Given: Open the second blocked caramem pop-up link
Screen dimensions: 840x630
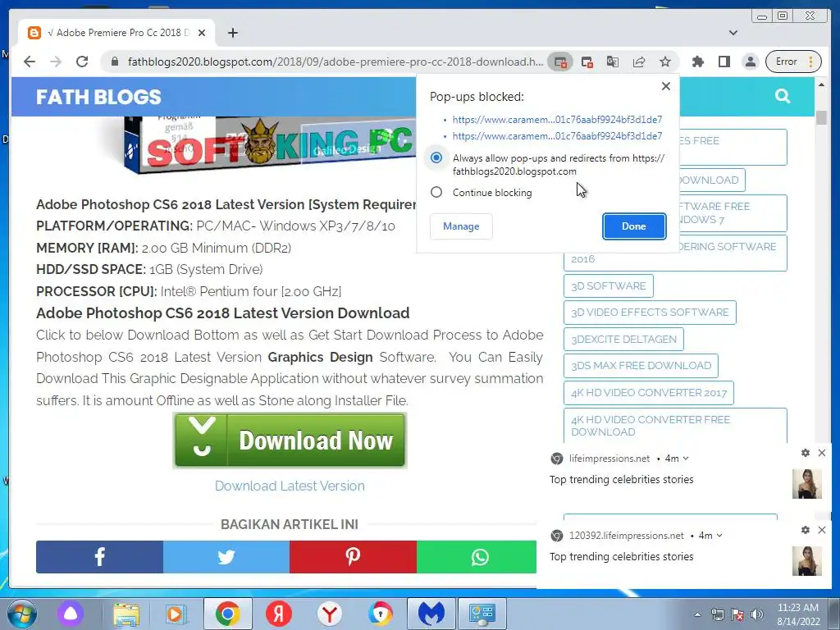Looking at the screenshot, I should [557, 136].
